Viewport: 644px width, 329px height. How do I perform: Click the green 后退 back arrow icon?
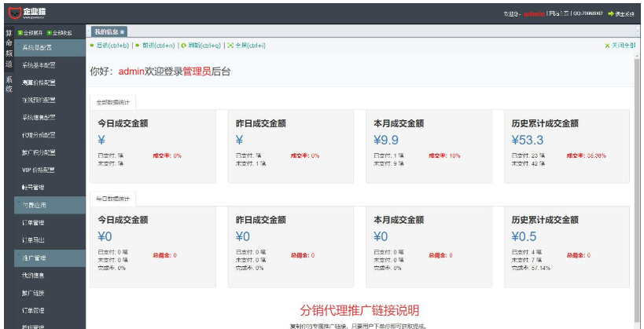[x=92, y=46]
